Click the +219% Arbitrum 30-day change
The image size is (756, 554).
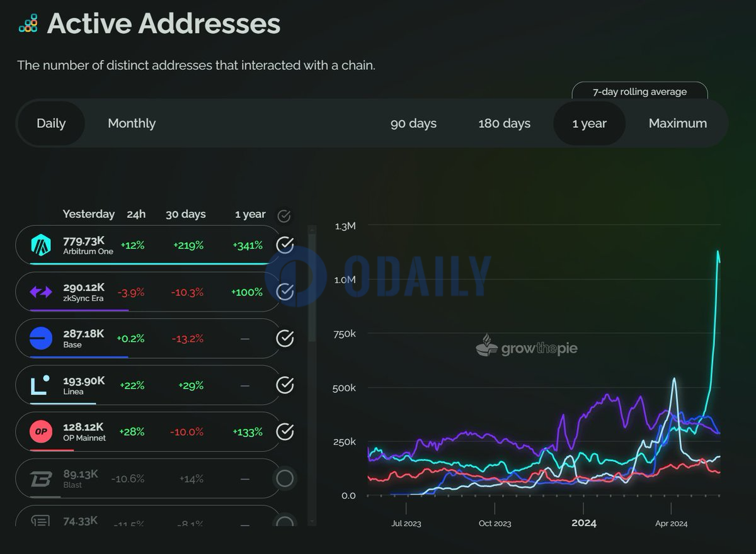pos(188,245)
